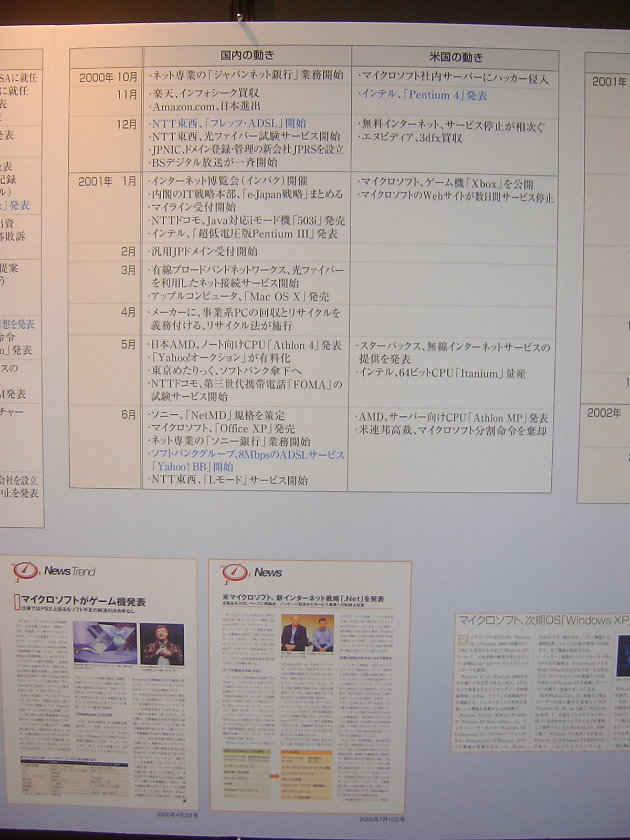
Task: Click "マイクロソフト社内サーバーにハッカー侵入"
Action: point(453,78)
